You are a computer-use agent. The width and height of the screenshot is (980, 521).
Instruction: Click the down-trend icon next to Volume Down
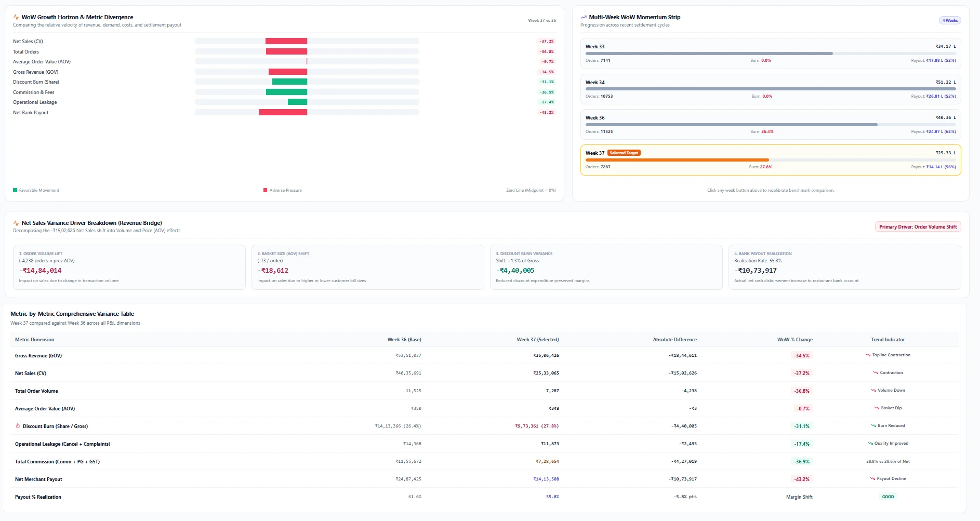(x=873, y=391)
